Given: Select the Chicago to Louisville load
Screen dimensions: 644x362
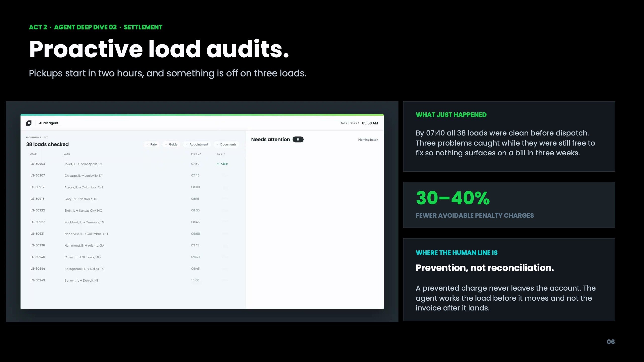Looking at the screenshot, I should (133, 175).
